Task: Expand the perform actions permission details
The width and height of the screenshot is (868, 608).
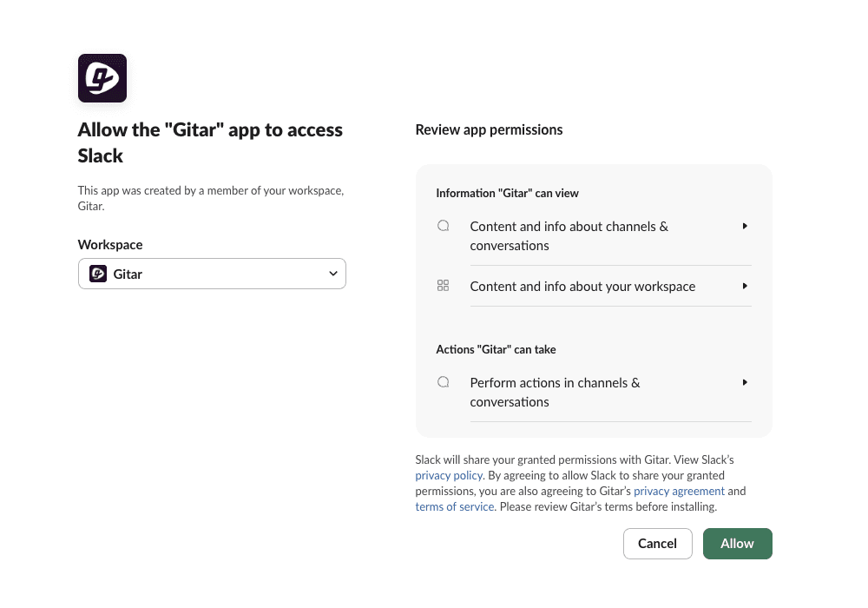Action: (744, 381)
